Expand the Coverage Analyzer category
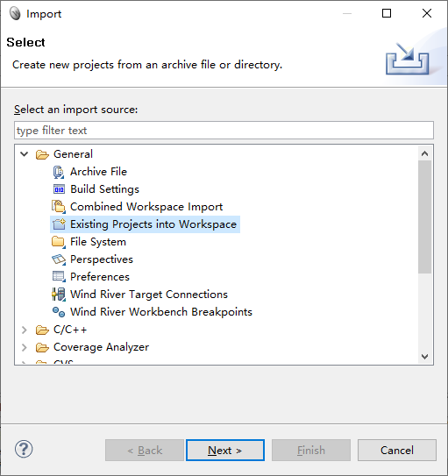The height and width of the screenshot is (476, 448). click(x=25, y=347)
